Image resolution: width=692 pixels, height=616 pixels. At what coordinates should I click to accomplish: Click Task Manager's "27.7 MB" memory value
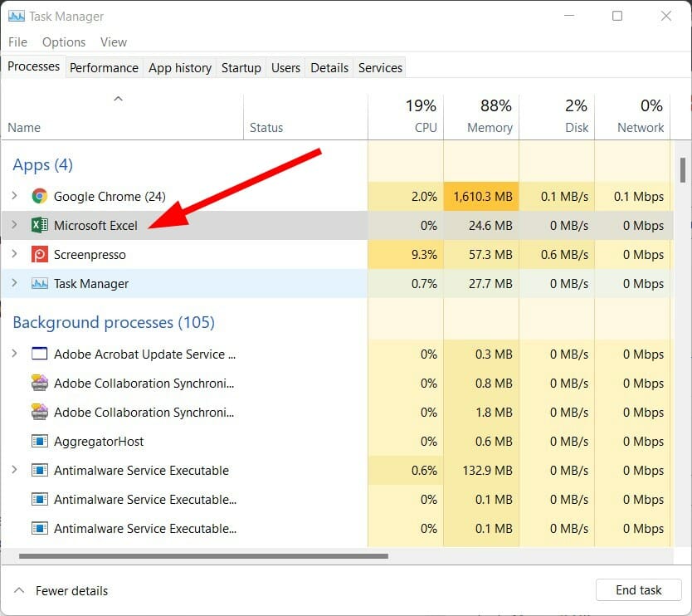tap(490, 283)
